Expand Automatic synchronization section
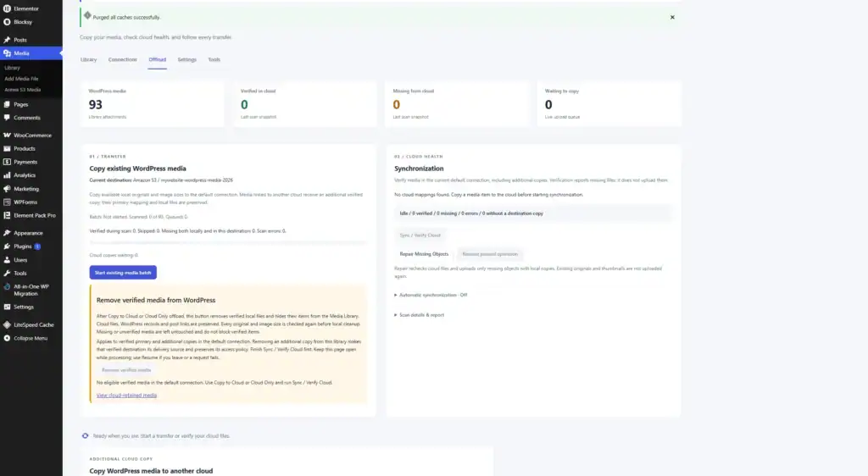The height and width of the screenshot is (476, 868). 431,295
